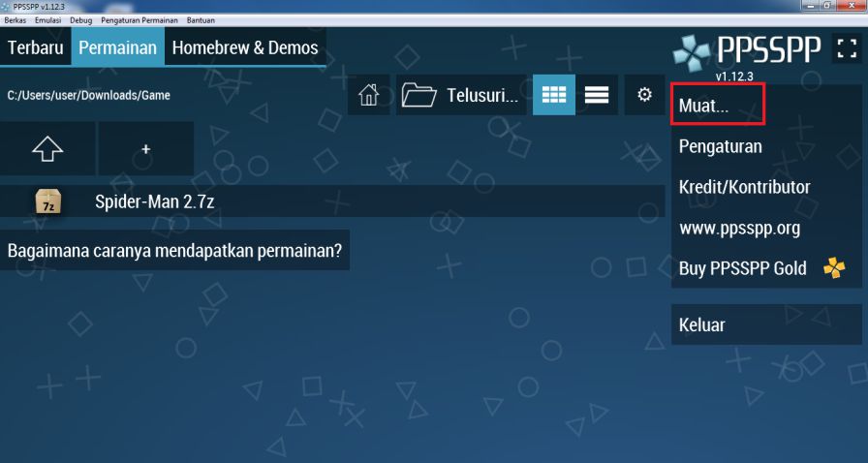The height and width of the screenshot is (463, 868).
Task: Select the Spider-Man 2.7z archive icon
Action: [48, 201]
